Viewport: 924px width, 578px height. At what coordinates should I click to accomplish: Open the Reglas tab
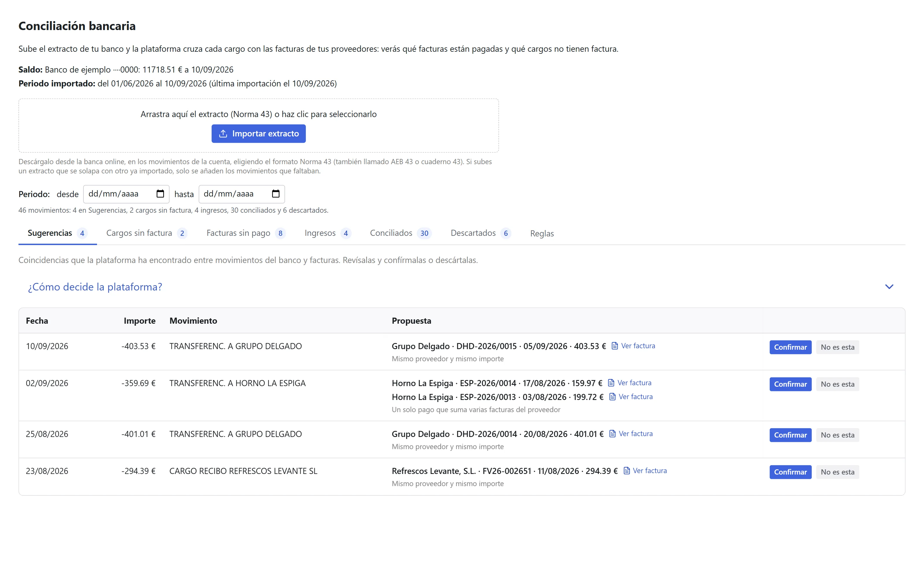click(542, 234)
